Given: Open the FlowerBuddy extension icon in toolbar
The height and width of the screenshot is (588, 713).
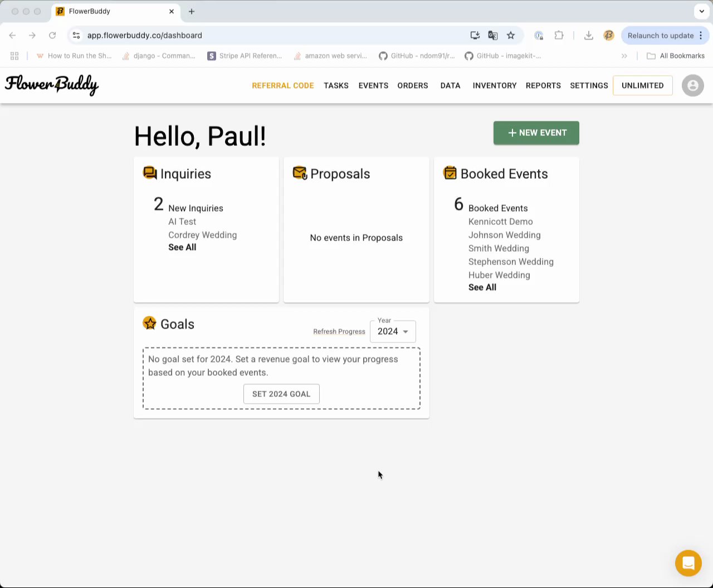Looking at the screenshot, I should (609, 35).
